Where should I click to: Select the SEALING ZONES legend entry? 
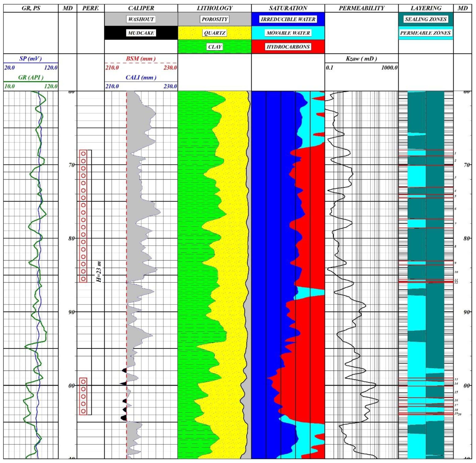pos(426,19)
